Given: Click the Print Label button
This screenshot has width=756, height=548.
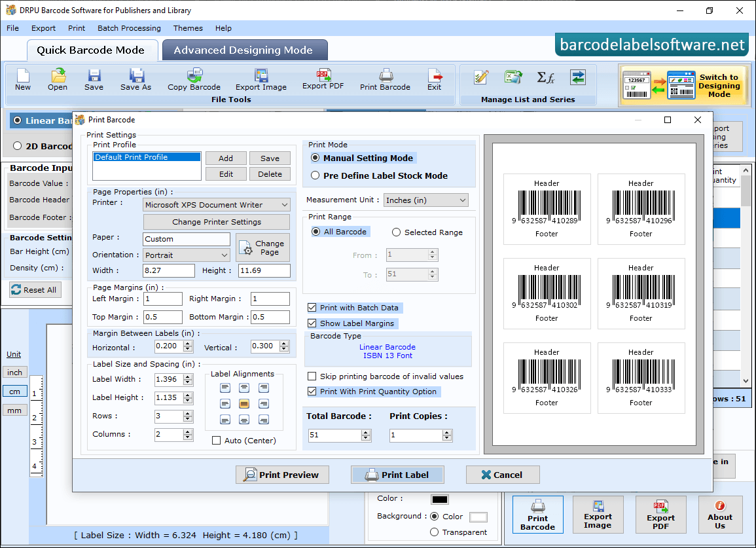Looking at the screenshot, I should point(398,475).
